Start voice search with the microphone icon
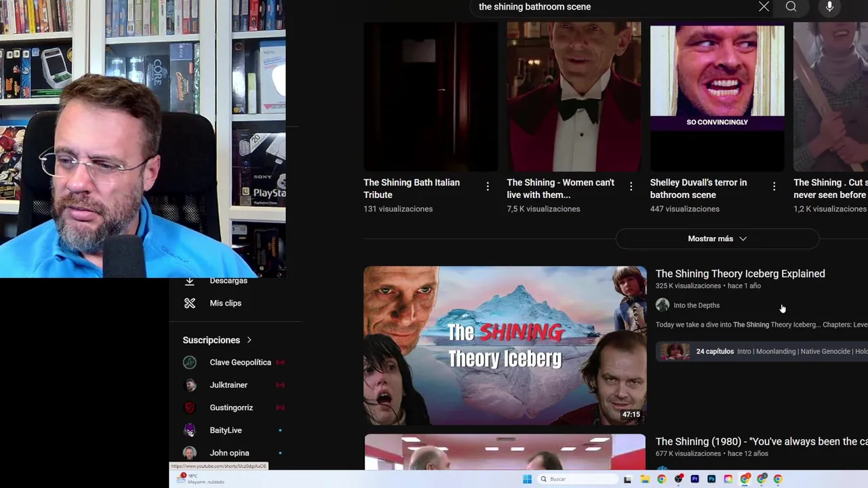Image resolution: width=868 pixels, height=488 pixels. coord(829,7)
